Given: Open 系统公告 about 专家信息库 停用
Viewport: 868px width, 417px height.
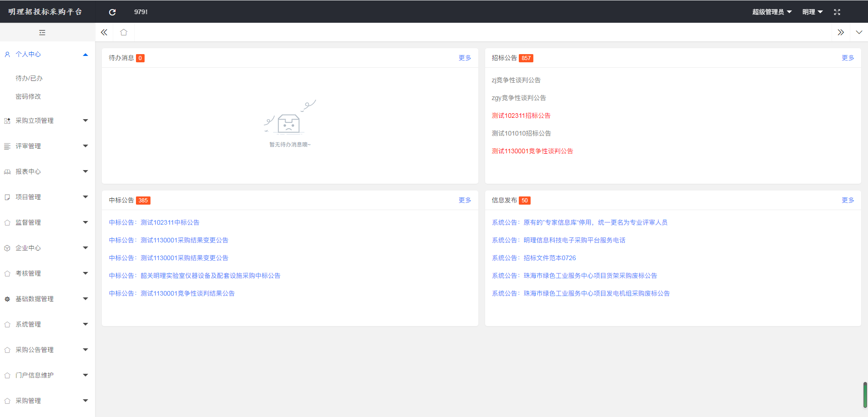Looking at the screenshot, I should (580, 222).
